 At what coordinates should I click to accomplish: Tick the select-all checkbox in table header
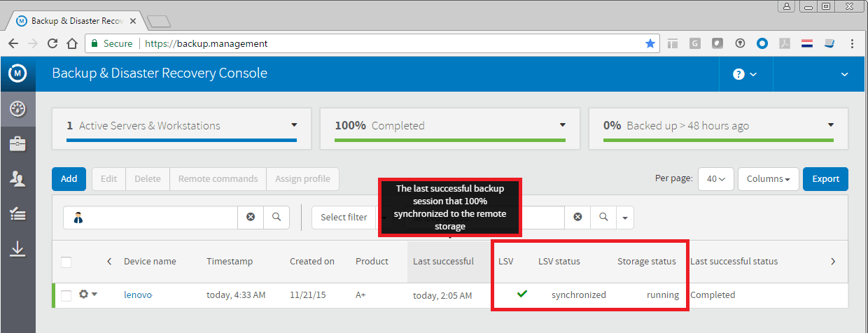pos(66,262)
